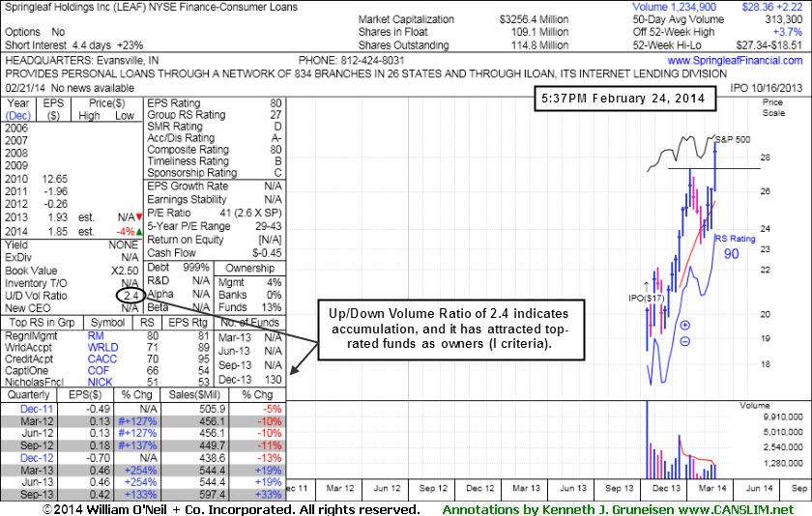Image resolution: width=812 pixels, height=516 pixels.
Task: Open the RM symbol link
Action: 96,336
